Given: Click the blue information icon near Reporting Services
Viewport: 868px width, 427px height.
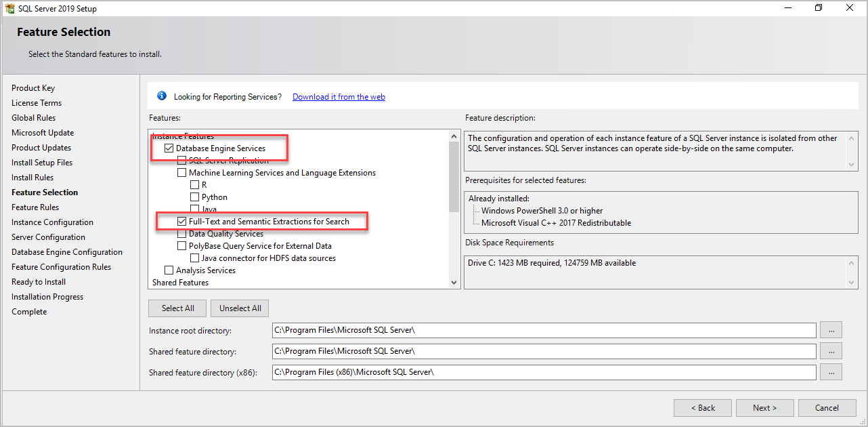Looking at the screenshot, I should click(160, 96).
